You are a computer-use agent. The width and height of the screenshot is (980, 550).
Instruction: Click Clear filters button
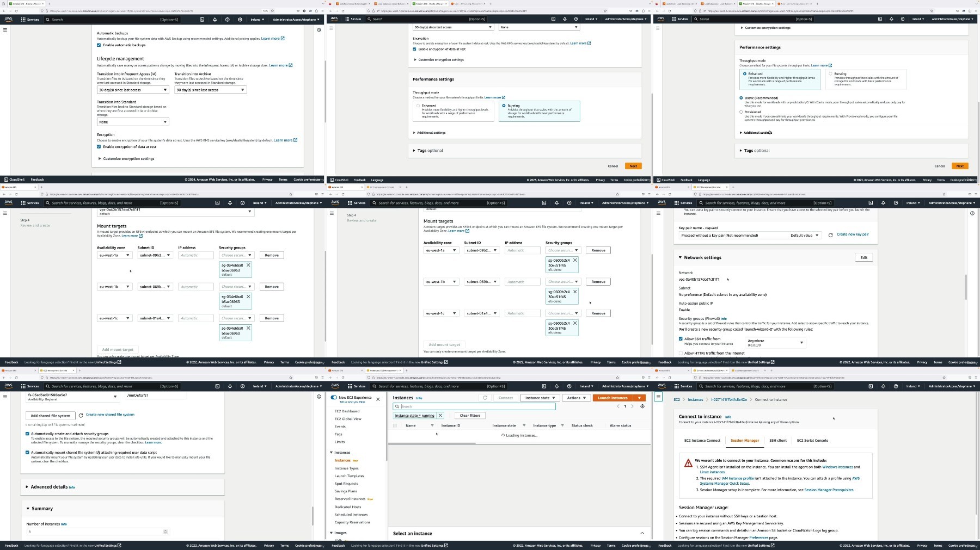pos(470,416)
